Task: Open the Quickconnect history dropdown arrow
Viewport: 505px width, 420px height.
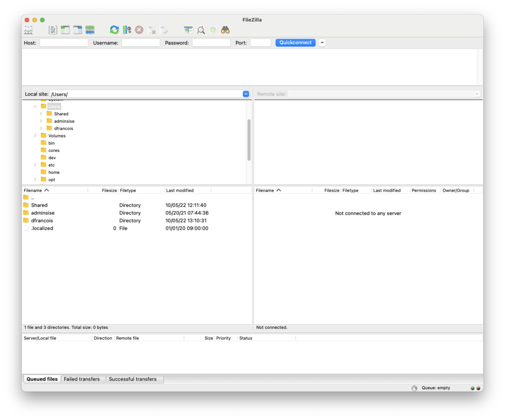Action: [322, 43]
